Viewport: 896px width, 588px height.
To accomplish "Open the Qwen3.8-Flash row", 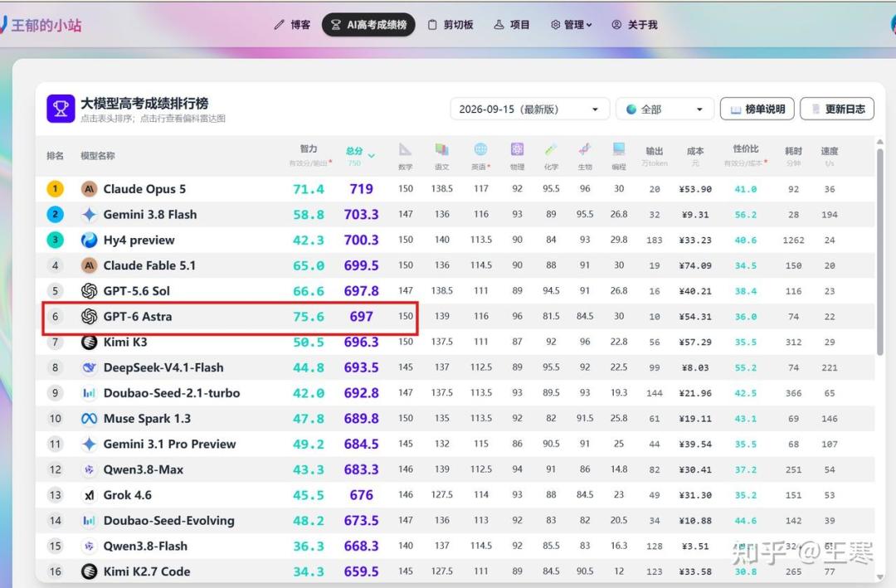I will [x=455, y=547].
